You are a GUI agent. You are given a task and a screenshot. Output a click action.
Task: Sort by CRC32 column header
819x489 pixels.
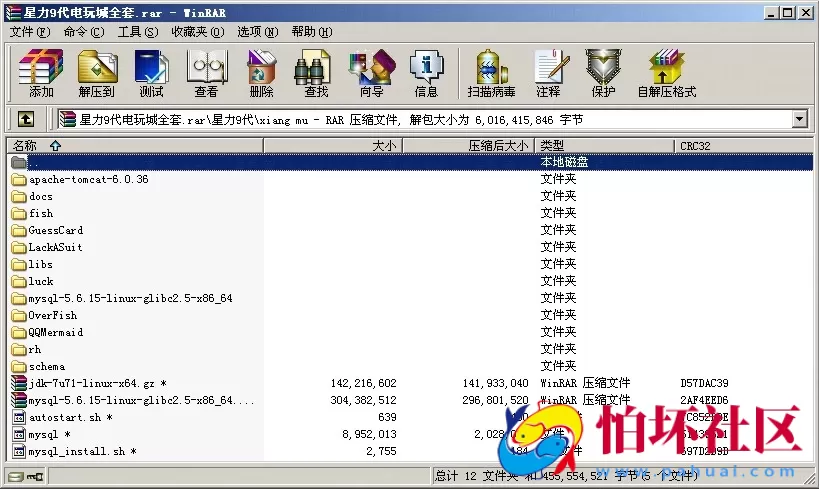coord(744,146)
